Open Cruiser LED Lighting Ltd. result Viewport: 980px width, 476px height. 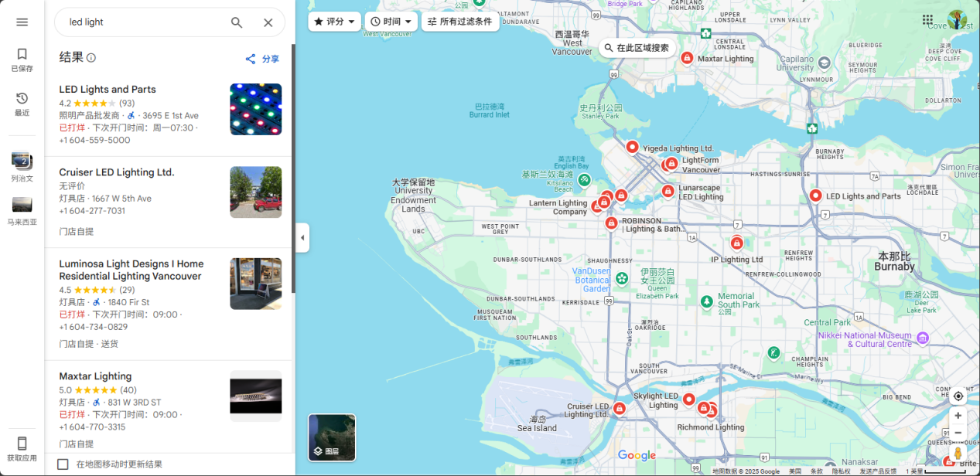click(169, 202)
